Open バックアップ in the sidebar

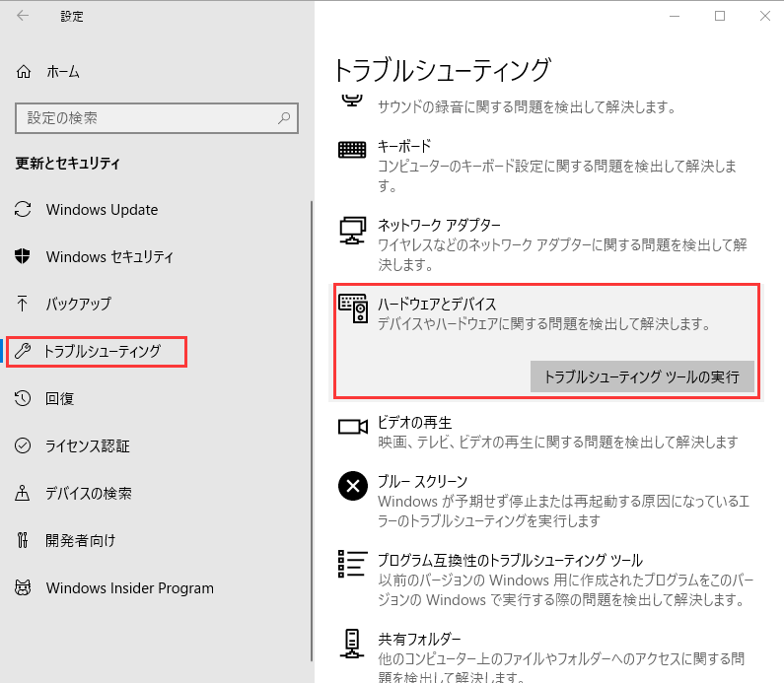click(x=78, y=304)
